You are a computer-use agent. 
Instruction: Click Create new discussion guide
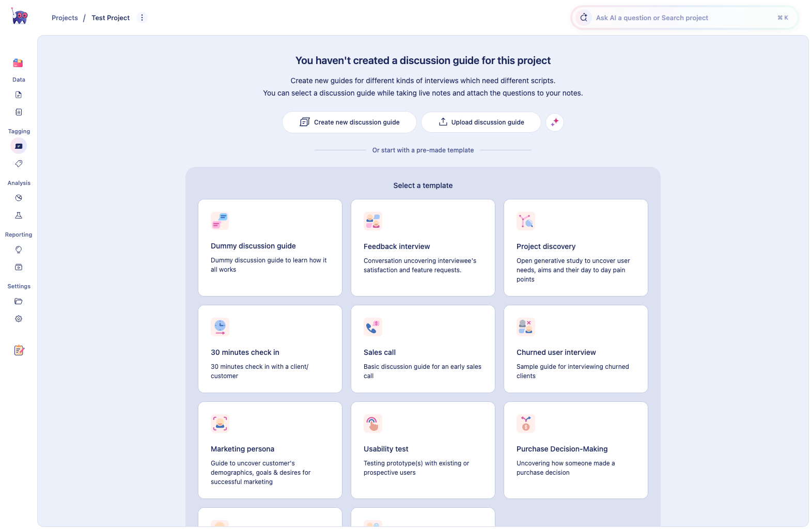pyautogui.click(x=349, y=122)
